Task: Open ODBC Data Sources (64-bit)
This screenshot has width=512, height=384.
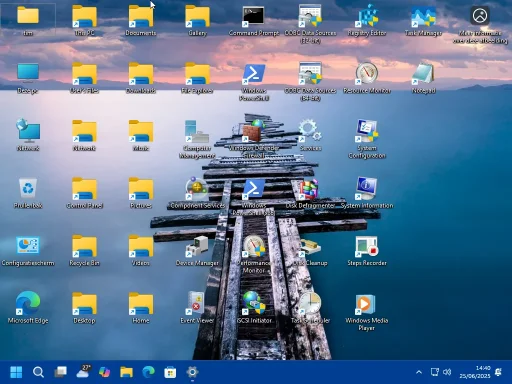Action: click(x=310, y=81)
